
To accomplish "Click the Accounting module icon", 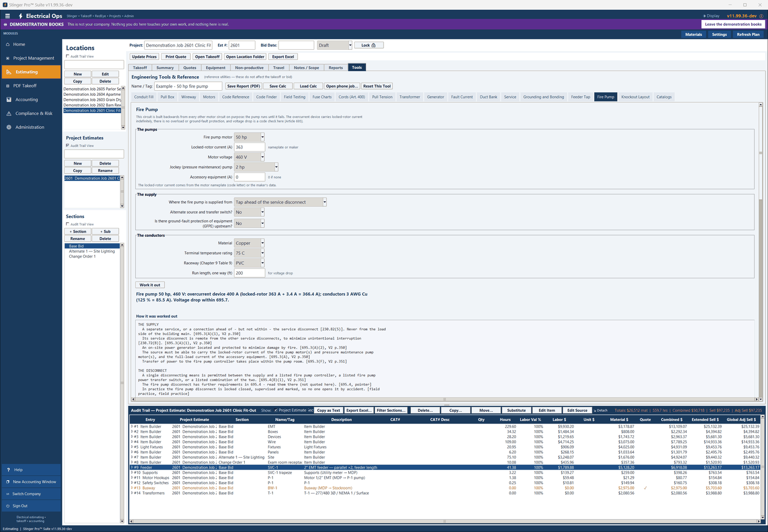I will point(9,100).
